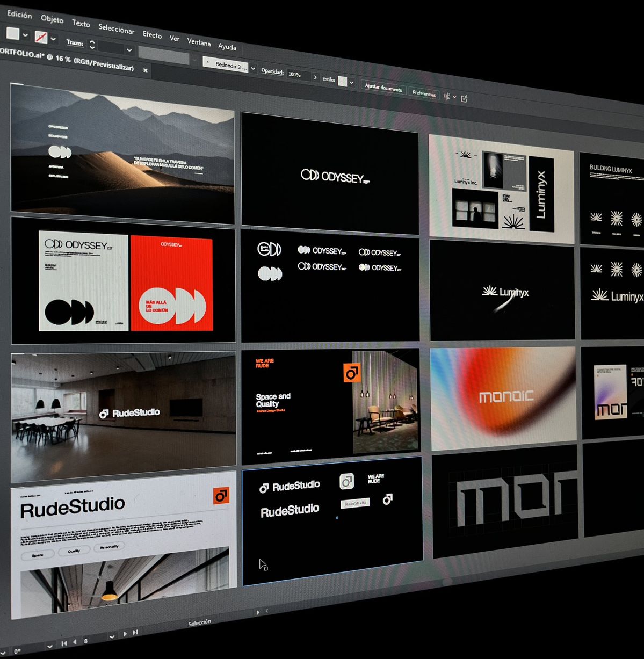Image resolution: width=644 pixels, height=659 pixels.
Task: Go to the first artboard
Action: point(64,643)
